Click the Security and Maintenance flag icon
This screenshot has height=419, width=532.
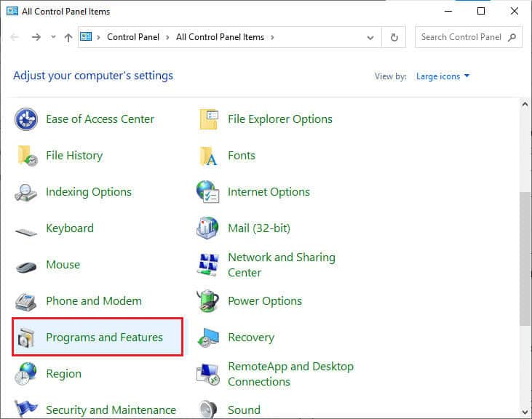pos(25,409)
